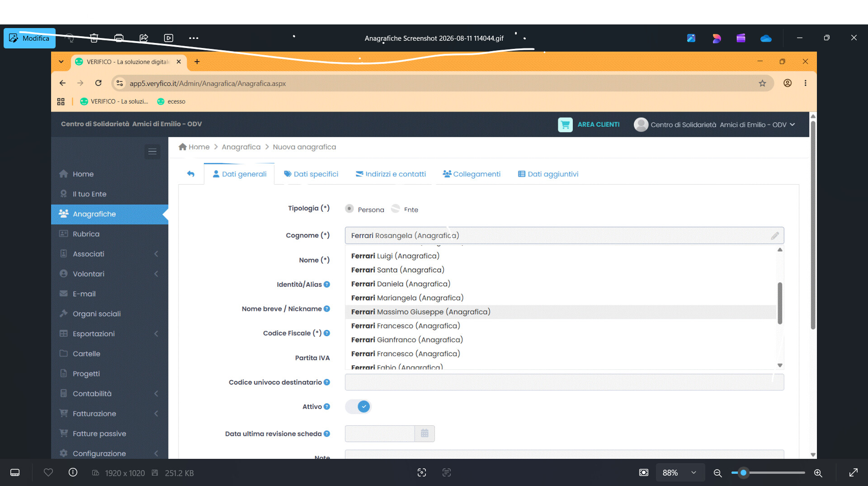This screenshot has height=486, width=868.
Task: Open the 88% zoom level dropdown
Action: point(680,472)
